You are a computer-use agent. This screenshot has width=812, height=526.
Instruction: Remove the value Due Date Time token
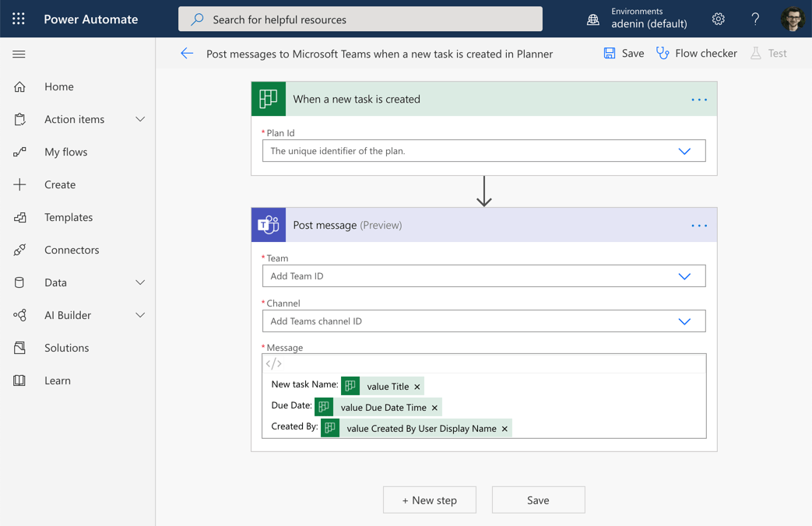(434, 408)
